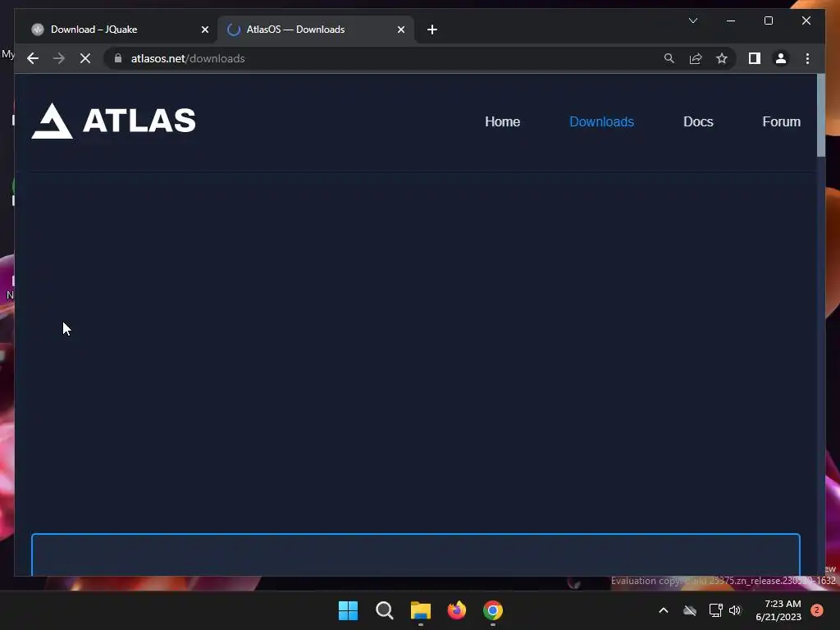Visit the Forum nav link

coord(781,121)
